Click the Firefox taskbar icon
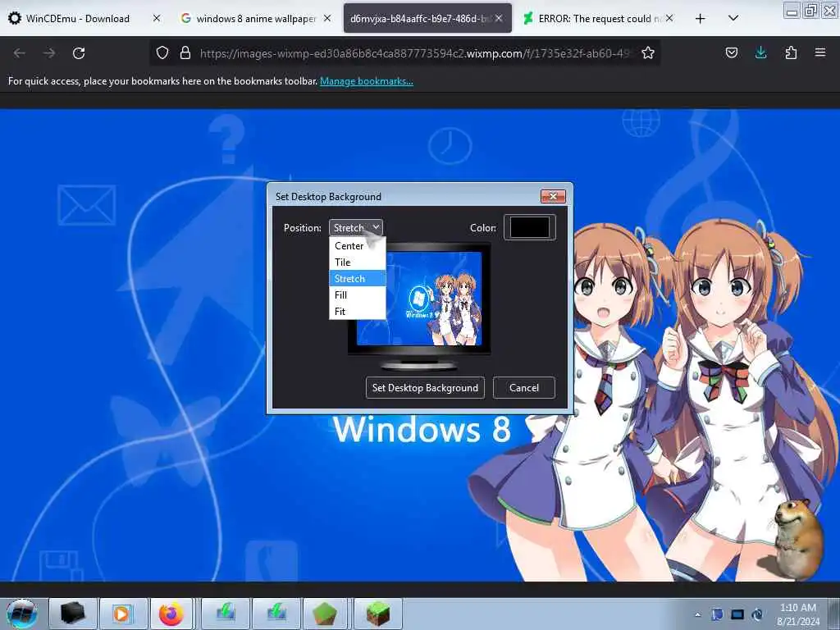840x630 pixels. 171,614
